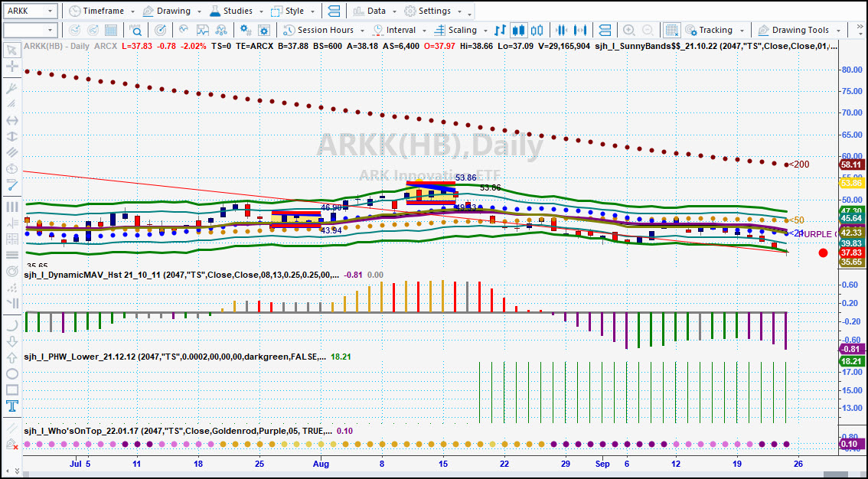Click the sjh_I_DynamicMAV_Hst study label
The height and width of the screenshot is (479, 868).
181,275
